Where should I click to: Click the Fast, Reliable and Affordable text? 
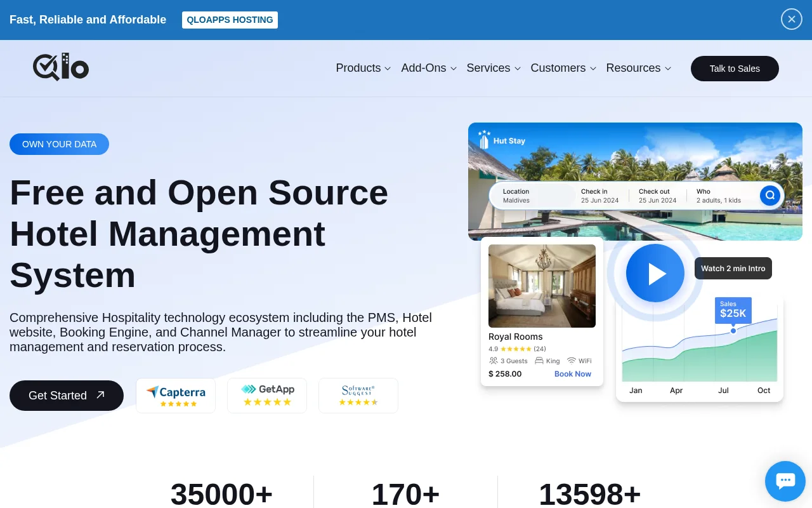88,20
